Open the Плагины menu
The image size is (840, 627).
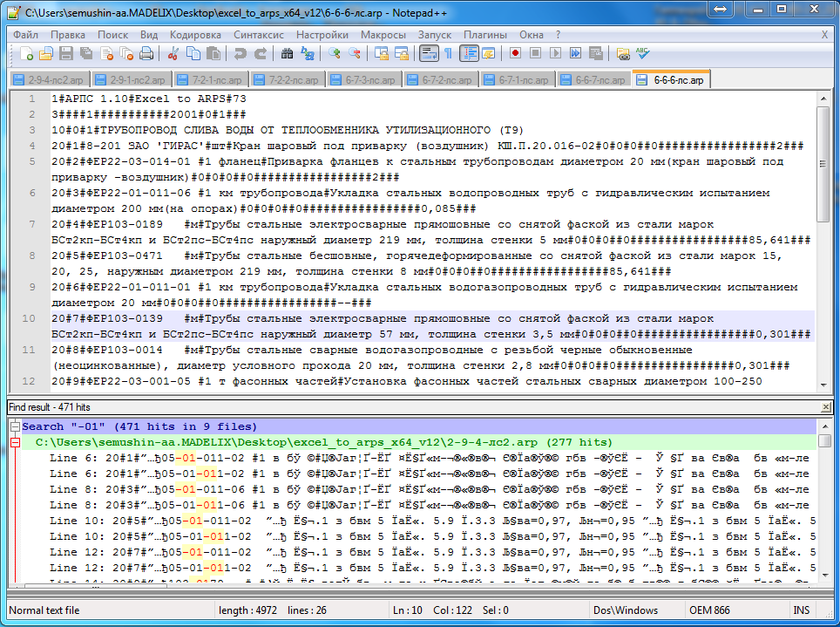pos(485,35)
